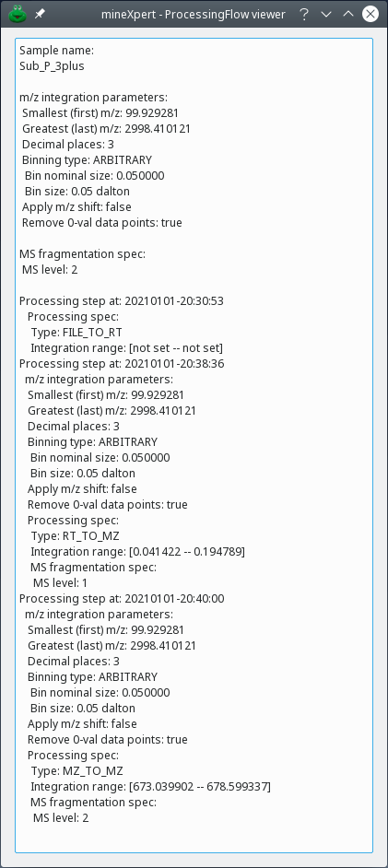388x868 pixels.
Task: Click the 'Sample name:' label line
Action: (x=56, y=51)
